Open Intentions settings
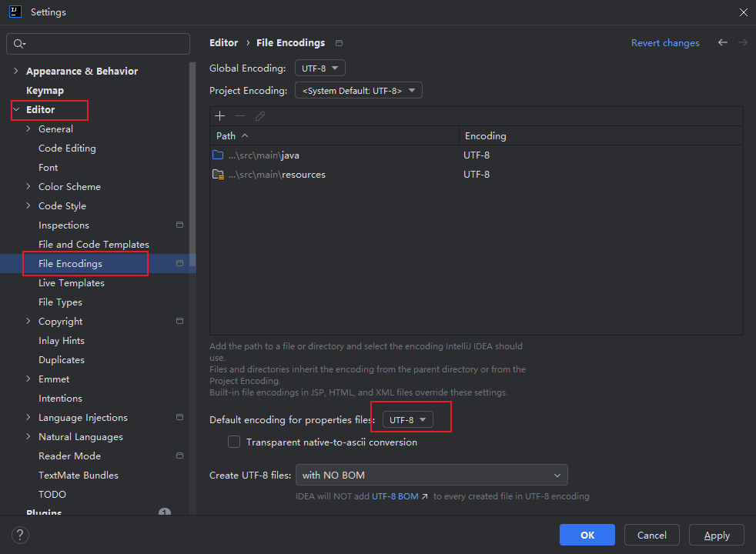The width and height of the screenshot is (756, 554). tap(60, 399)
